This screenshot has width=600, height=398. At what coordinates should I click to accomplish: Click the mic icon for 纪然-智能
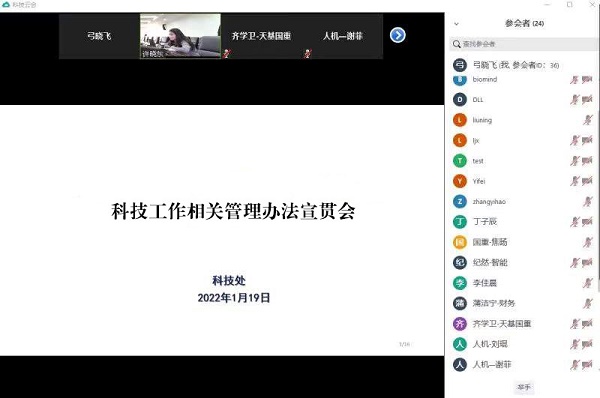point(574,263)
